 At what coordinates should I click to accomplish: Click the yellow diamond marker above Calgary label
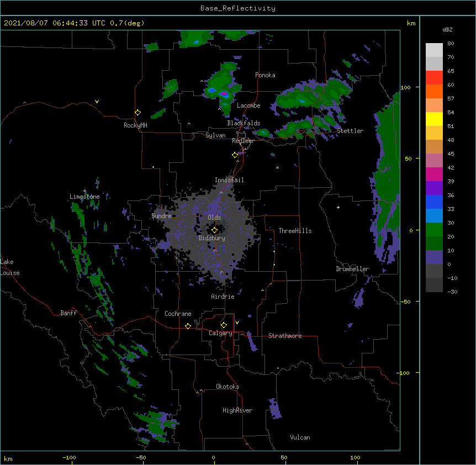224,325
